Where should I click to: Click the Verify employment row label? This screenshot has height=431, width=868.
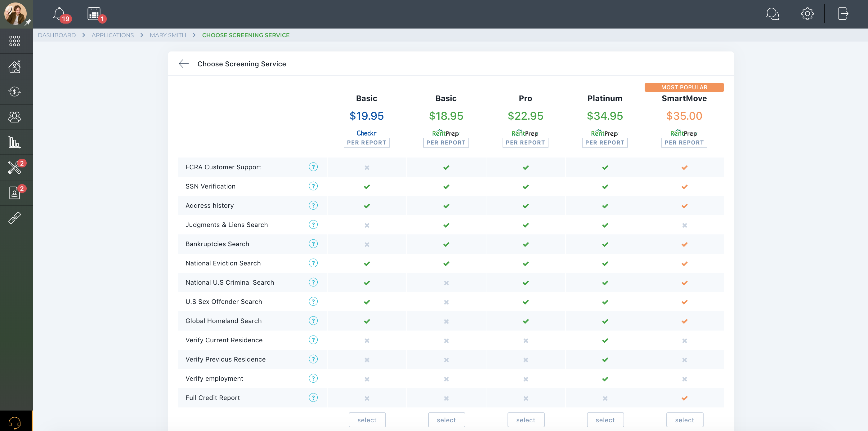214,379
